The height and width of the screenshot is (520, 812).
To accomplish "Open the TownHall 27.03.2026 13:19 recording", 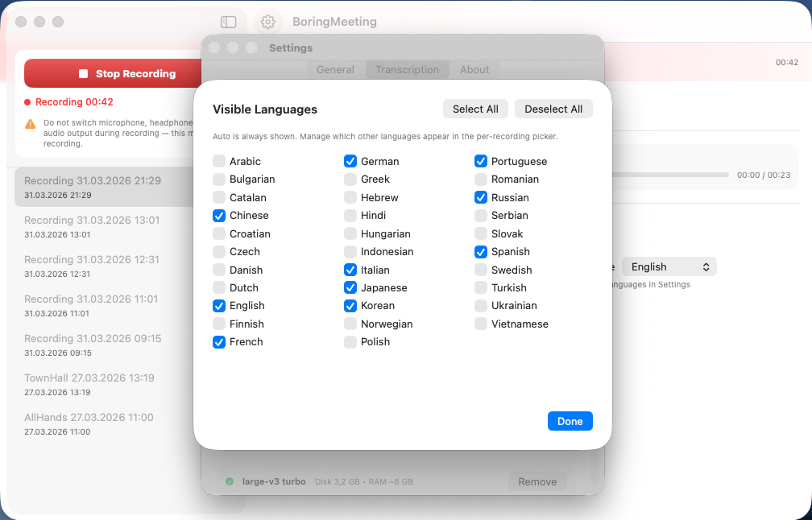I will click(x=89, y=384).
